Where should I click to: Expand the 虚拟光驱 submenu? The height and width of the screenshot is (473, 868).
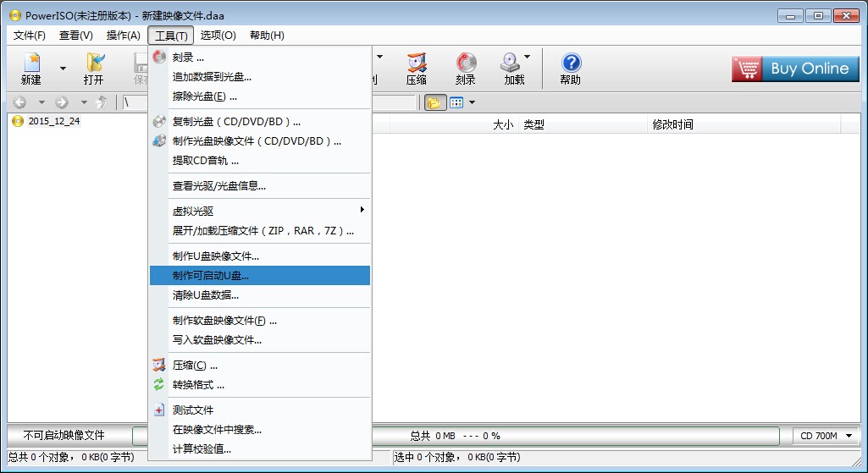pos(260,211)
